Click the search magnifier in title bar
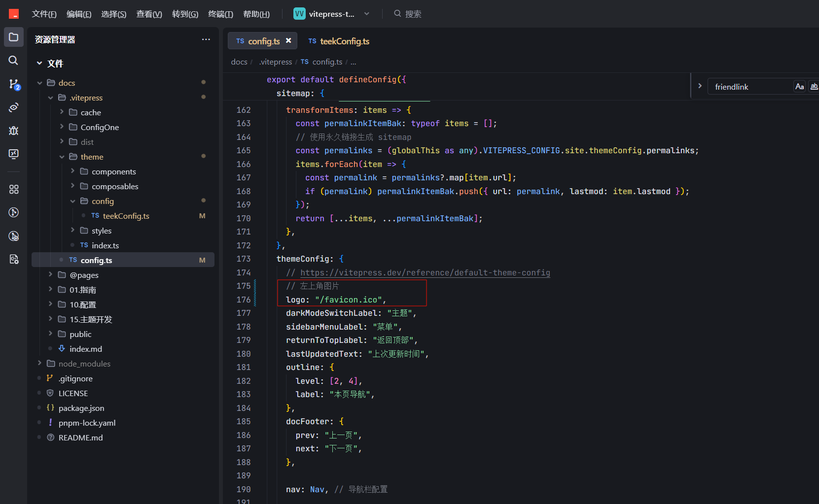This screenshot has width=819, height=504. pyautogui.click(x=397, y=14)
